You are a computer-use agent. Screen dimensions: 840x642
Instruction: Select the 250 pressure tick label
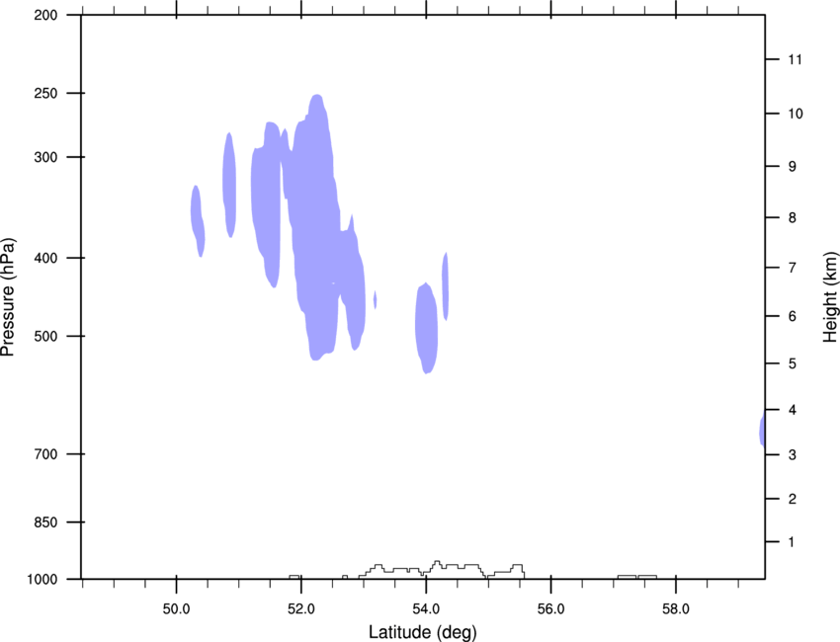[x=45, y=93]
